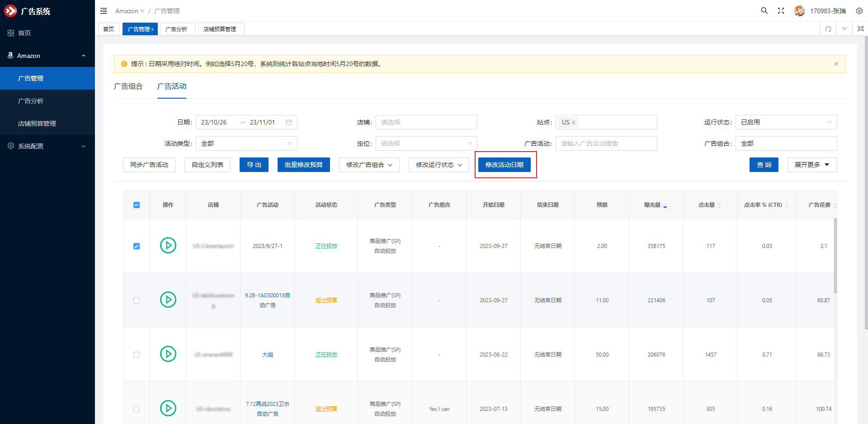Uncheck the checkbox for first campaign row
868x424 pixels.
(137, 246)
